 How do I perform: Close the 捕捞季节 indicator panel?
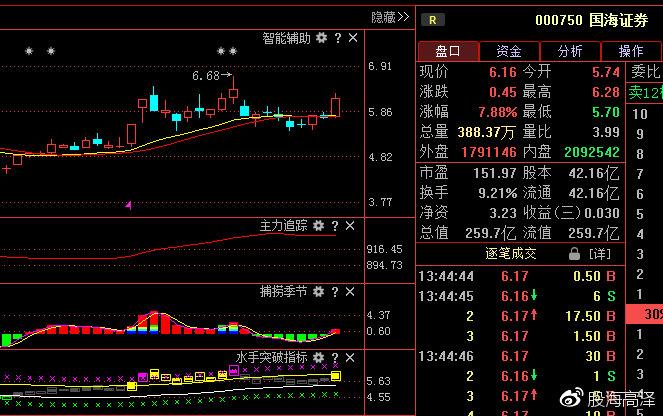tap(351, 292)
